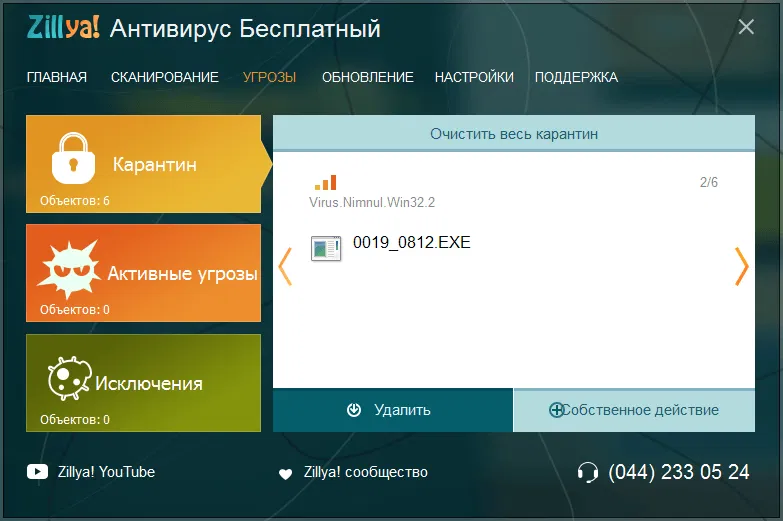Select the file 0019_0812.EXE

coord(411,242)
